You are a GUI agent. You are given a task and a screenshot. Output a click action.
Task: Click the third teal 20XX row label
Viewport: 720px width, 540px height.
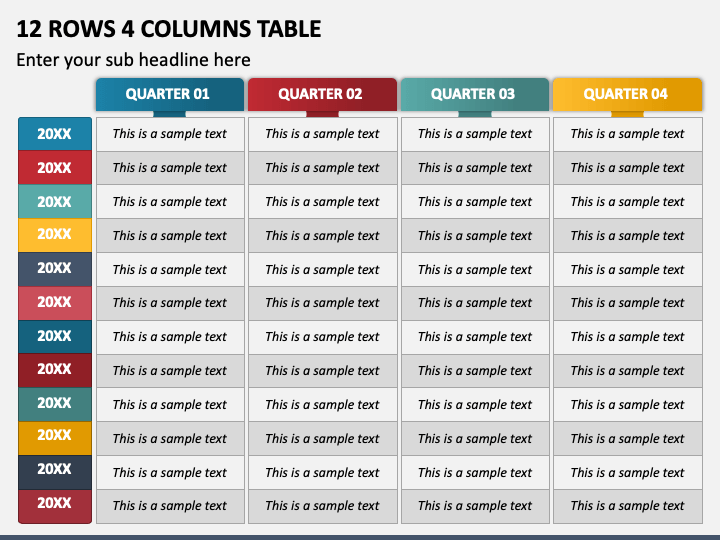[x=55, y=202]
